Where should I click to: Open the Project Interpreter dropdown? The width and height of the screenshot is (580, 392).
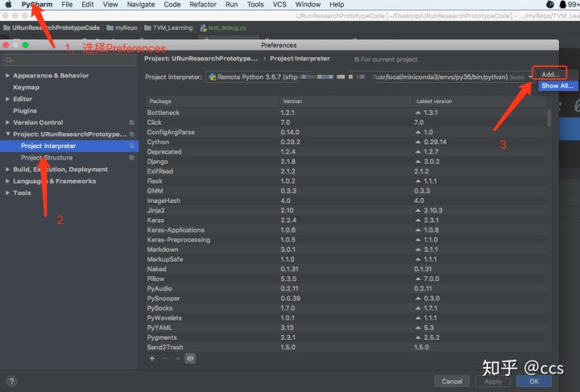tap(530, 76)
